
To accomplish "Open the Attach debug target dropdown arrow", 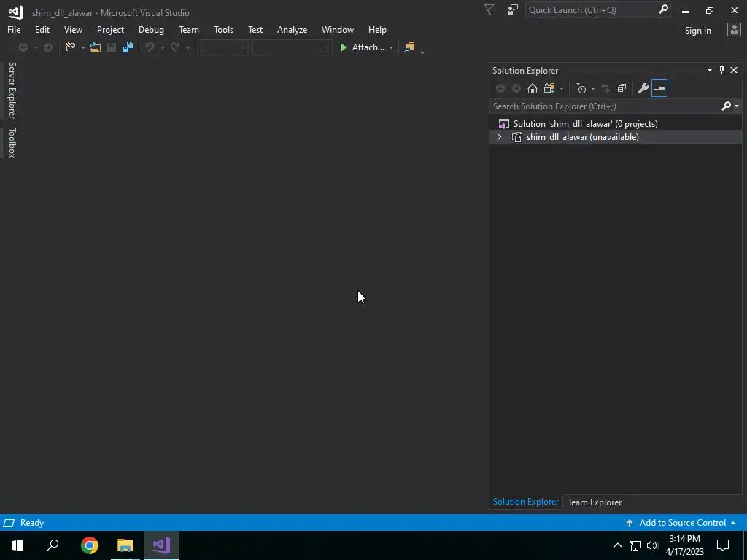I will point(391,47).
